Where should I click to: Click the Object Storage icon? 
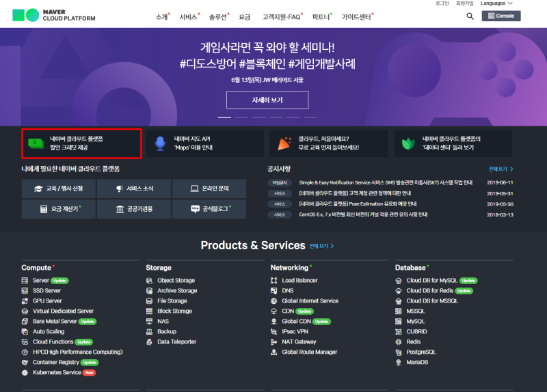(149, 281)
